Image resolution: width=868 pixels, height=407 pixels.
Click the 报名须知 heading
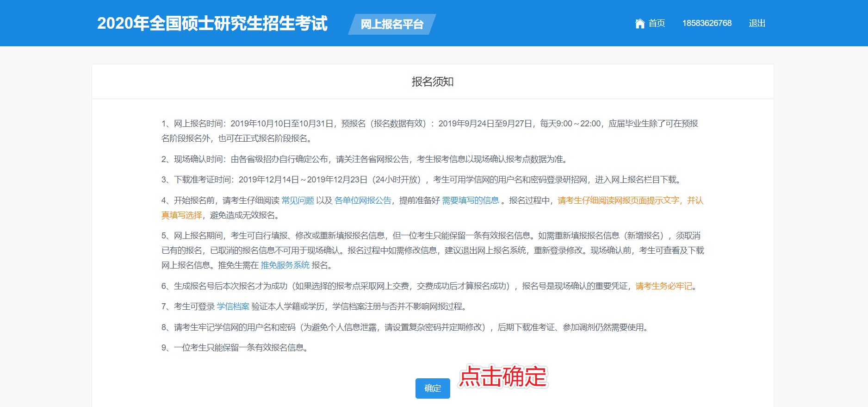coord(433,82)
